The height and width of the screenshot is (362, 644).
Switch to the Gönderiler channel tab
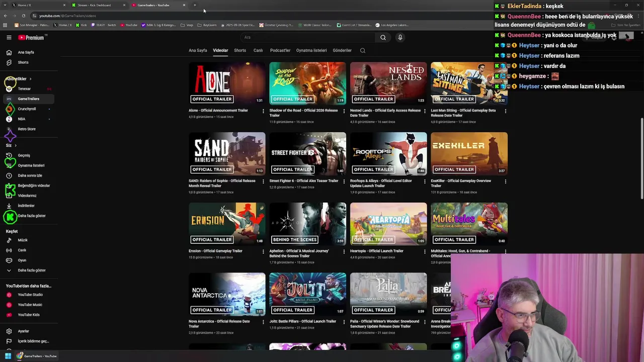pyautogui.click(x=342, y=50)
